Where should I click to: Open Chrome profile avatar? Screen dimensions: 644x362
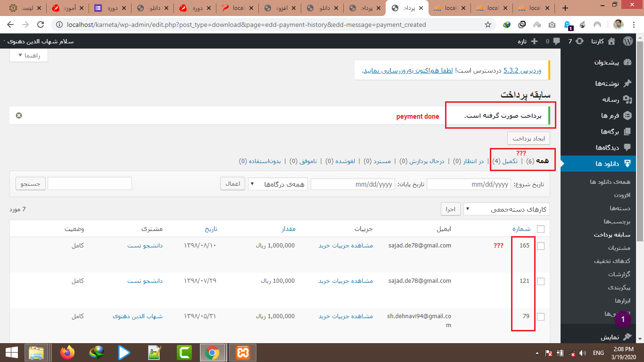[618, 25]
